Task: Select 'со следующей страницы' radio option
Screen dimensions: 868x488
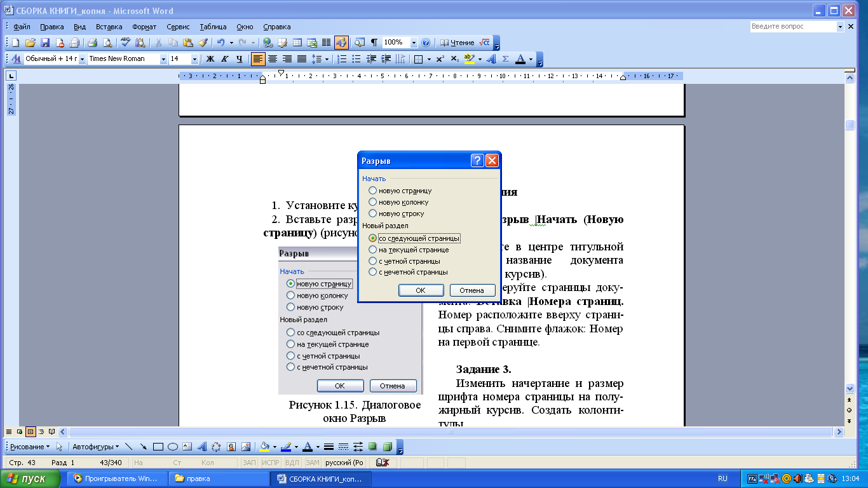Action: (414, 238)
